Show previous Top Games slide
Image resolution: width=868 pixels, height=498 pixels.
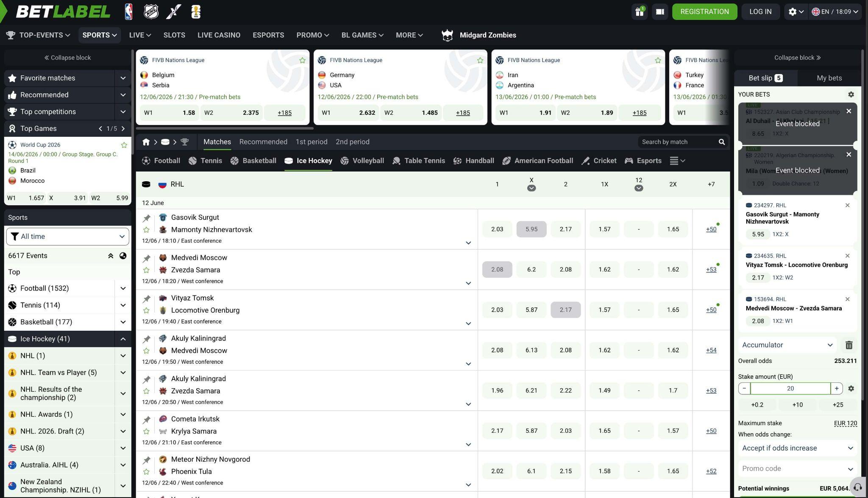100,129
